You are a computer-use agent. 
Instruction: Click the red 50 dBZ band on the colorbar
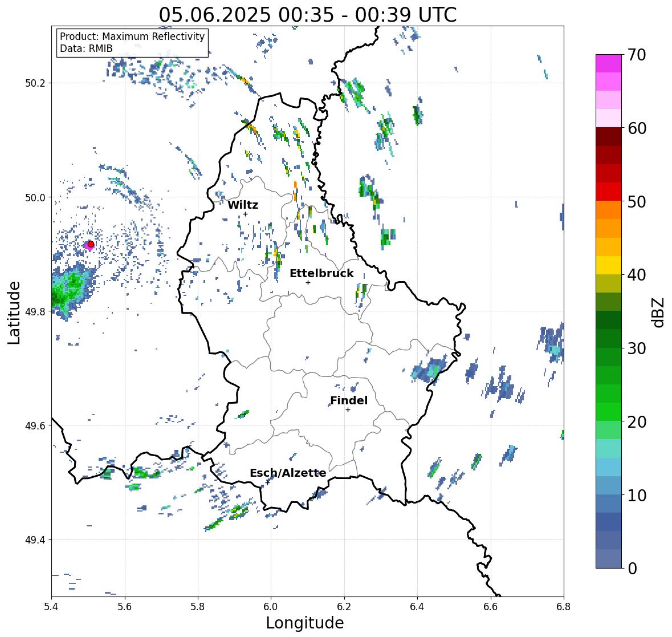[609, 192]
